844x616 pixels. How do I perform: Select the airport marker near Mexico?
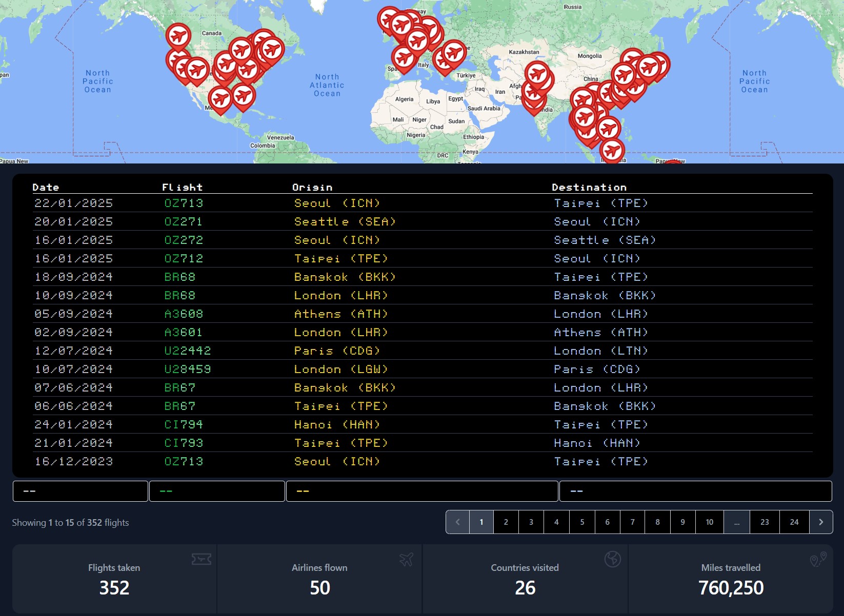[220, 99]
